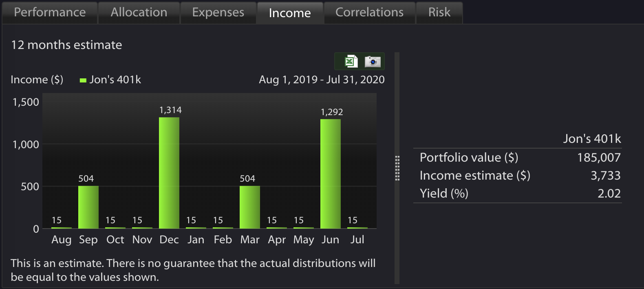Click the 12 months estimate heading

coord(66,45)
